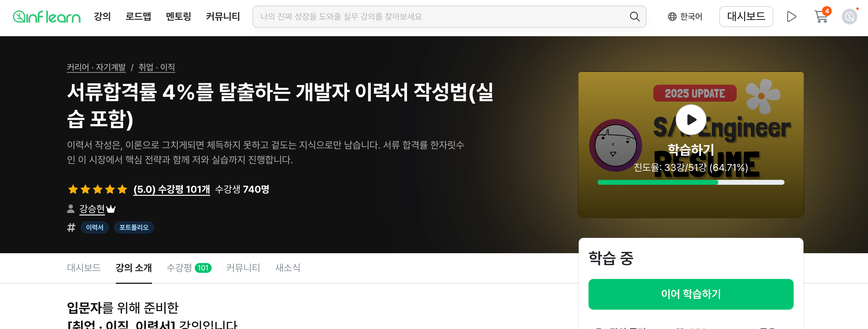Click the play icon in header
Screen dimensions: 868x329
791,17
